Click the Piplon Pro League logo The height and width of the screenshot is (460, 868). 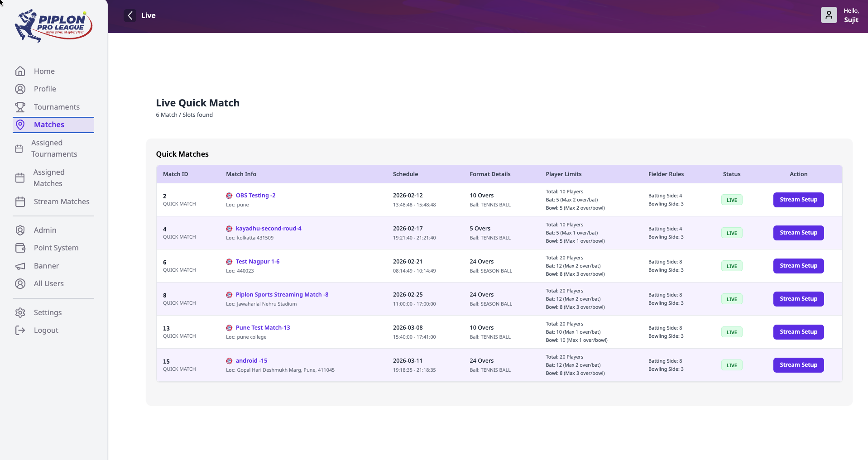(53, 26)
